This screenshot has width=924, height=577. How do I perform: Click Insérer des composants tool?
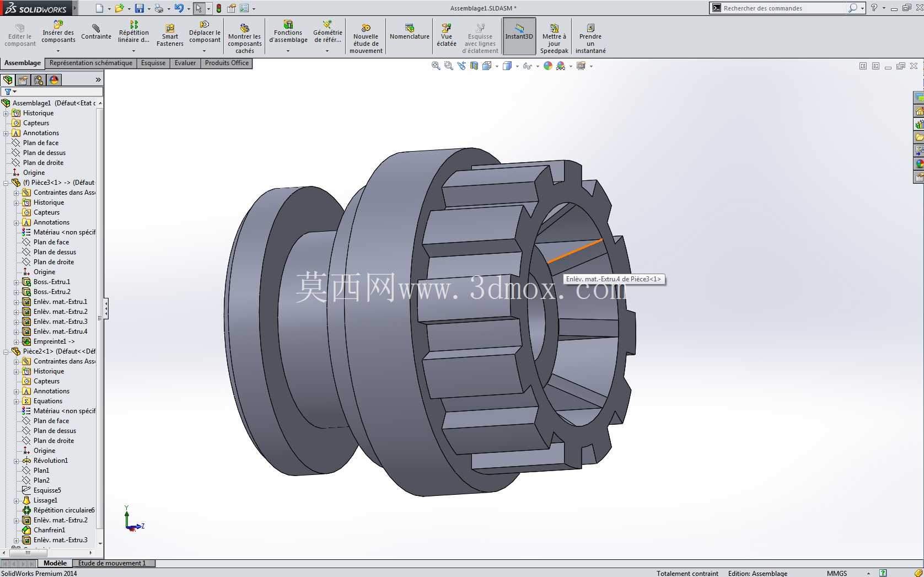58,32
